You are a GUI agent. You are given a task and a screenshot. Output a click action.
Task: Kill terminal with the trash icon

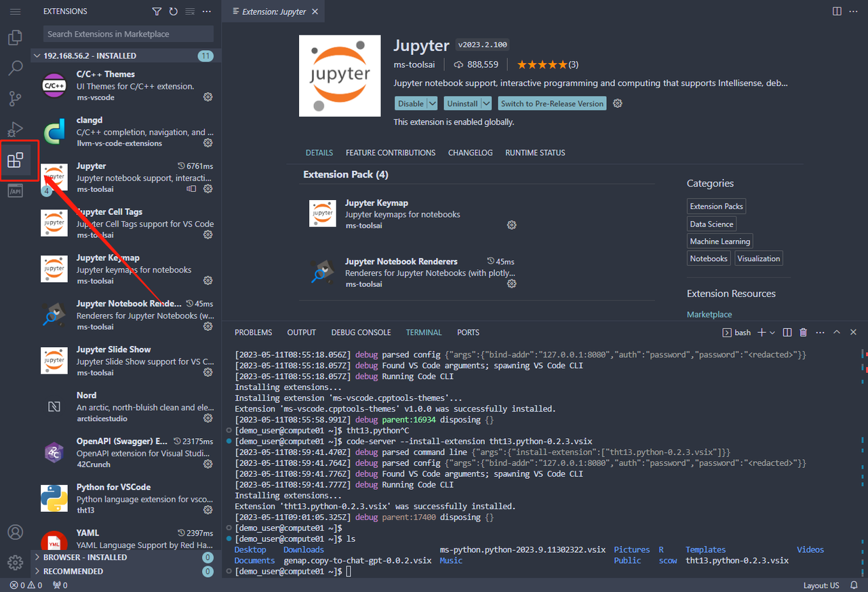coord(804,332)
